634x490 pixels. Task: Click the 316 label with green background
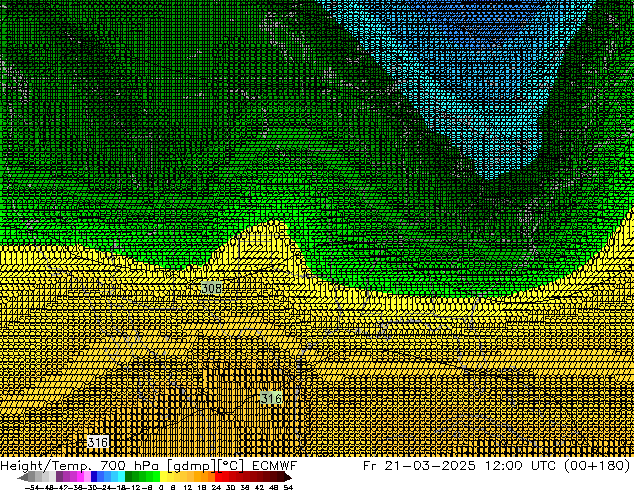[271, 398]
